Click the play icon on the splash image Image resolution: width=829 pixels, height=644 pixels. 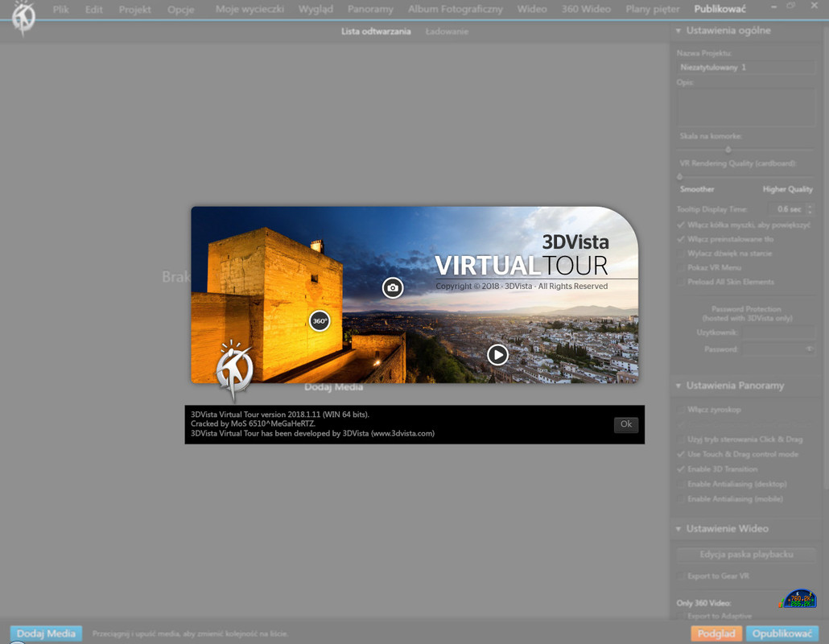coord(497,355)
